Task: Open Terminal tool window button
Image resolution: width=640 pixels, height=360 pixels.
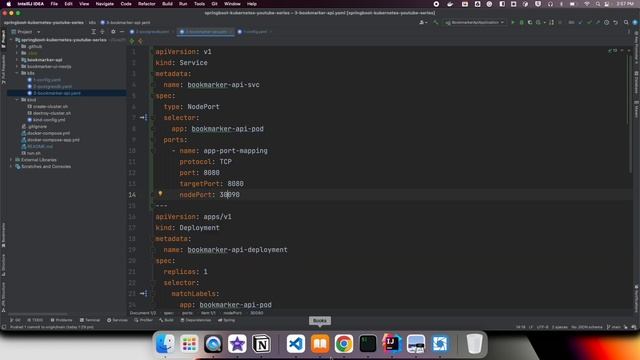Action: [90, 320]
